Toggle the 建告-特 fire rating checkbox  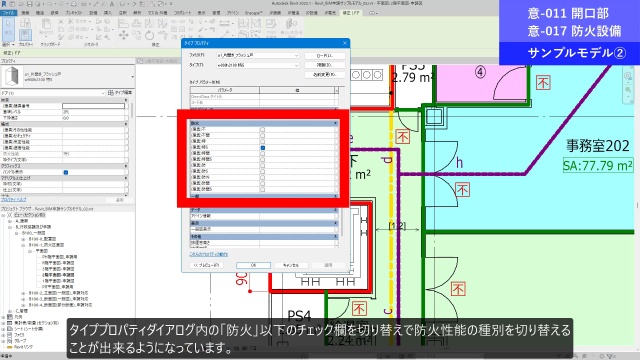[x=262, y=142]
